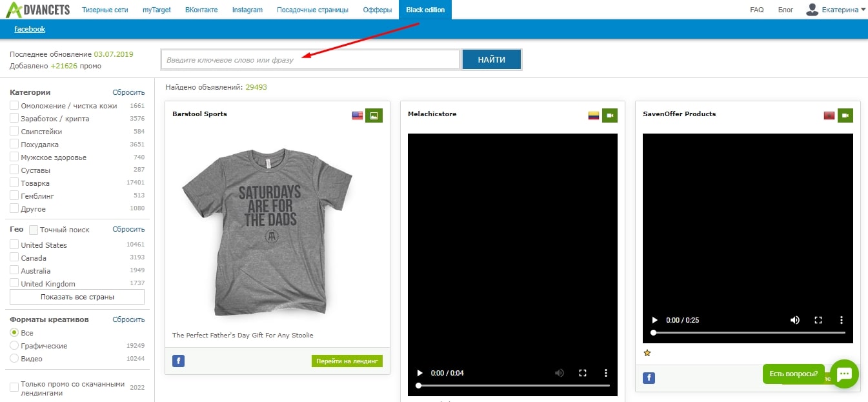Click the image format icon on Barstool Sports card
This screenshot has height=402, width=868.
[374, 116]
